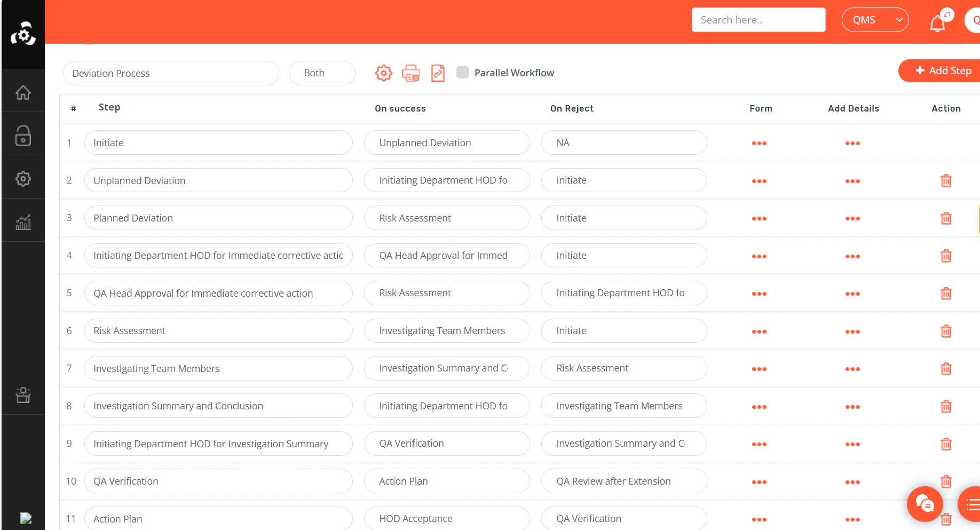Open the chat bubble floating button
Viewport: 980px width, 530px height.
point(924,504)
